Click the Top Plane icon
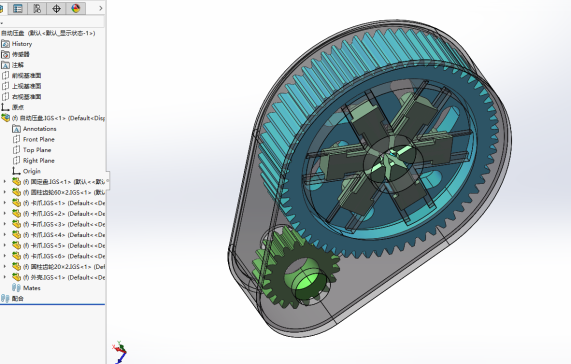This screenshot has height=364, width=571. click(x=16, y=150)
